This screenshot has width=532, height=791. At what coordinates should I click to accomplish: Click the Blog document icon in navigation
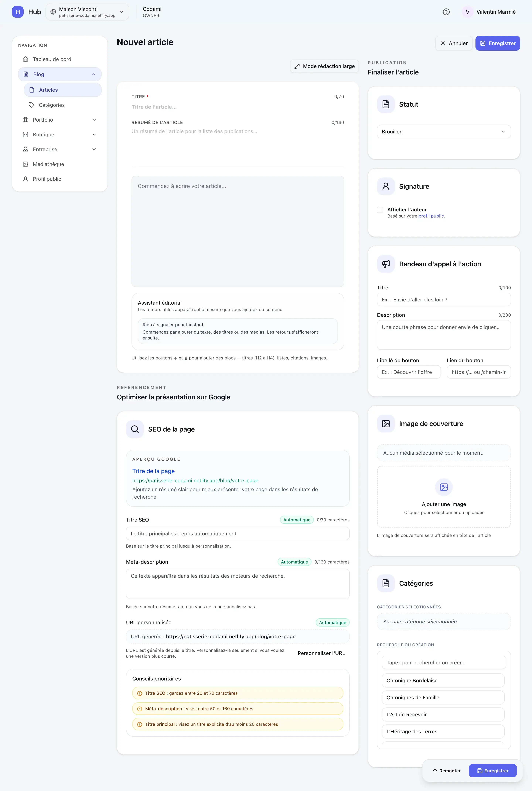pos(26,74)
